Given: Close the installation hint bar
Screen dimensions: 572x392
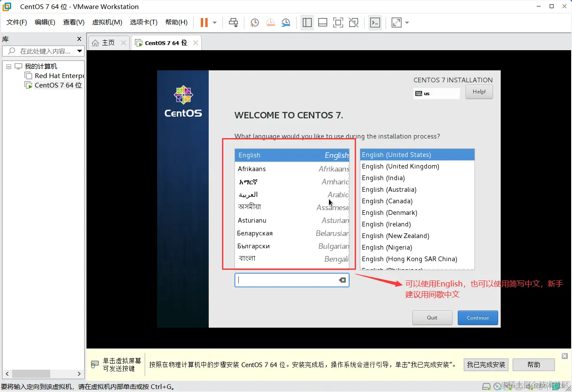Looking at the screenshot, I should (x=565, y=356).
